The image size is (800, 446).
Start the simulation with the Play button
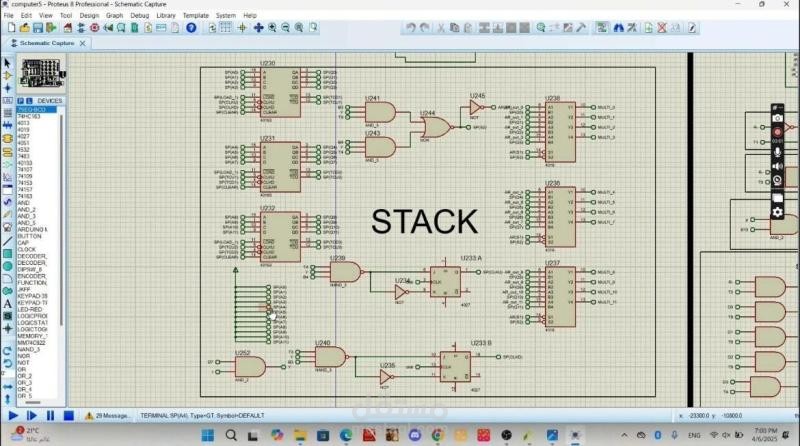13,416
